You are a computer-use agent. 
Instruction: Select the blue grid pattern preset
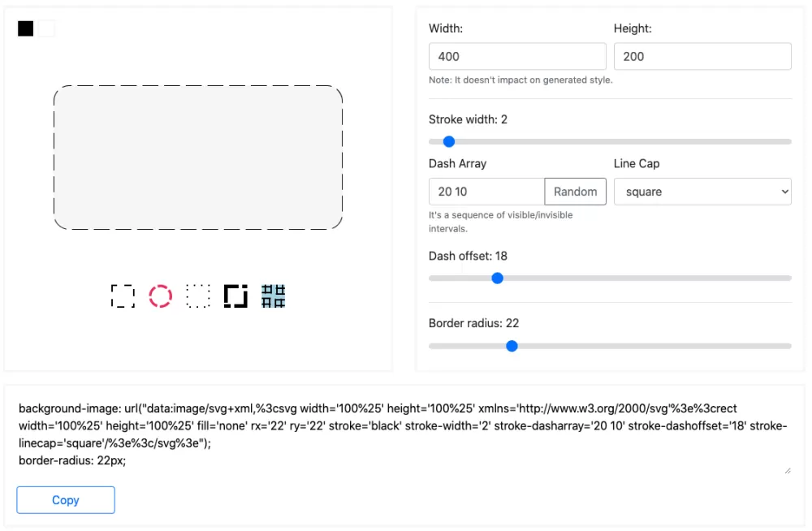274,296
